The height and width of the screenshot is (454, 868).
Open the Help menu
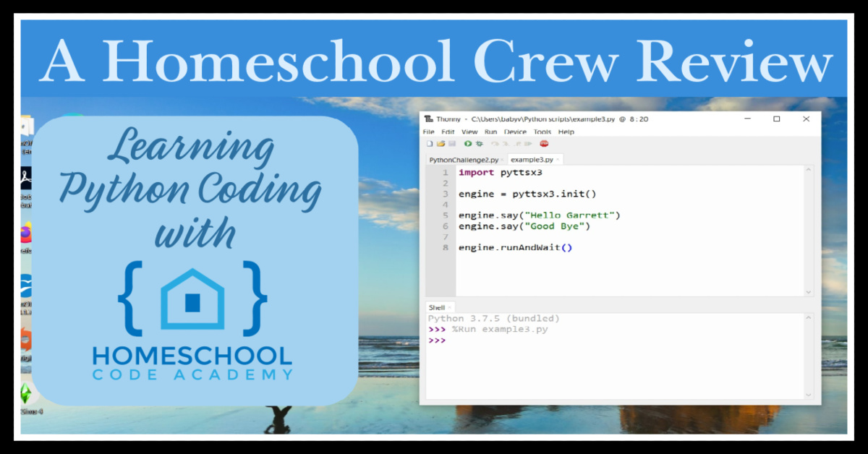[x=566, y=132]
